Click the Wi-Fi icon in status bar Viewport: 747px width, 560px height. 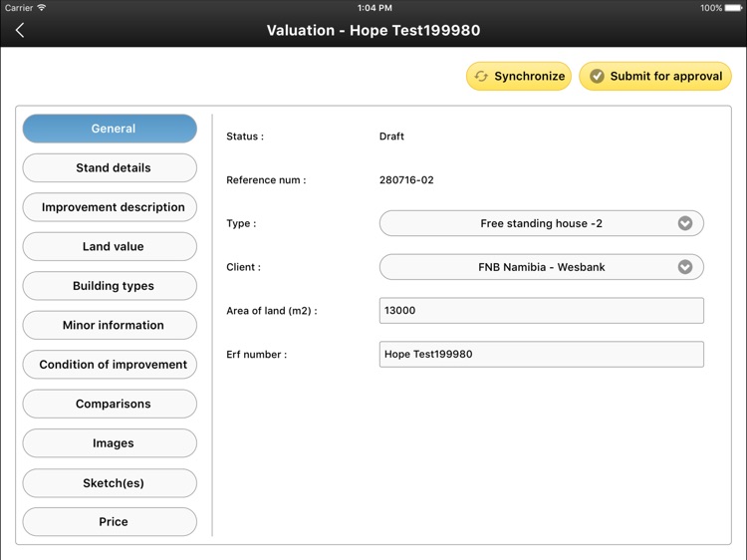click(42, 8)
